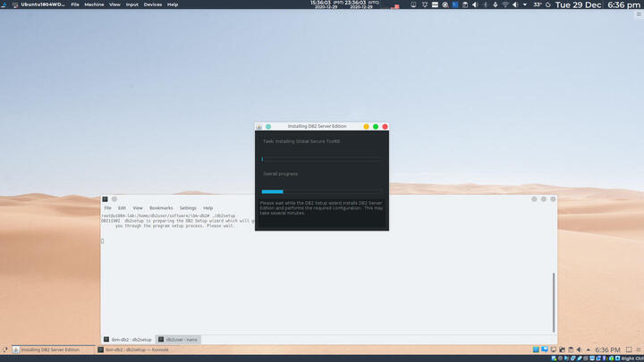Click the Overall progress label
This screenshot has width=644, height=362.
pyautogui.click(x=281, y=173)
